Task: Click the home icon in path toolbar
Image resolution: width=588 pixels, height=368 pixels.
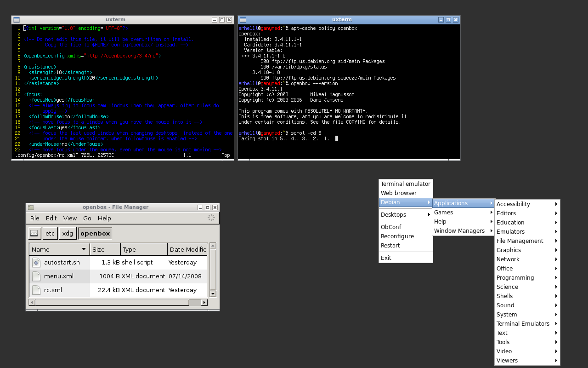Action: (34, 233)
